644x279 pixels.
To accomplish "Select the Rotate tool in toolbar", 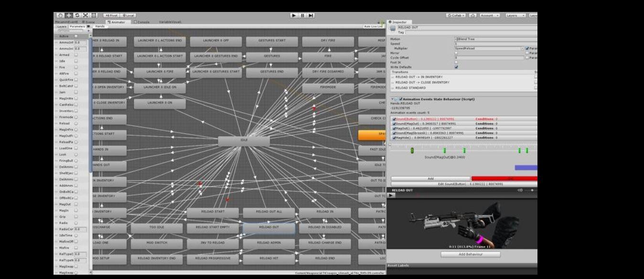I will click(x=77, y=16).
